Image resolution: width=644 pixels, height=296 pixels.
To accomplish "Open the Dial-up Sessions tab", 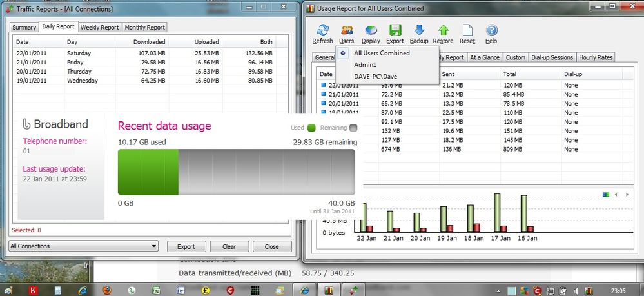I will click(552, 57).
